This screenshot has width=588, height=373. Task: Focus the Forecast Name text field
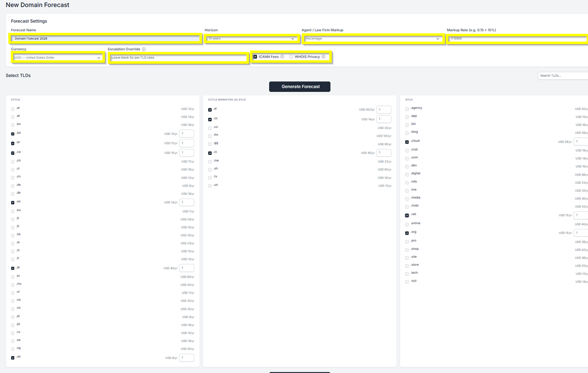pos(106,39)
